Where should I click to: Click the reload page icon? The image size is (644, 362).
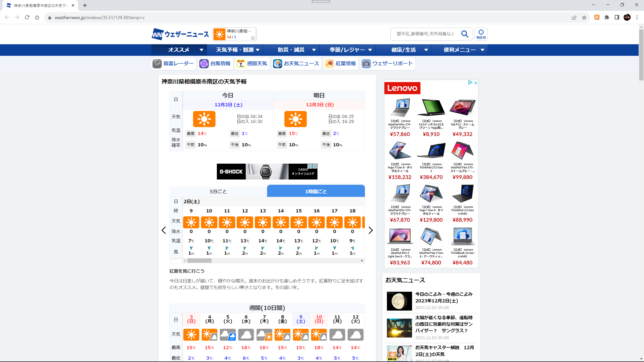(x=27, y=17)
